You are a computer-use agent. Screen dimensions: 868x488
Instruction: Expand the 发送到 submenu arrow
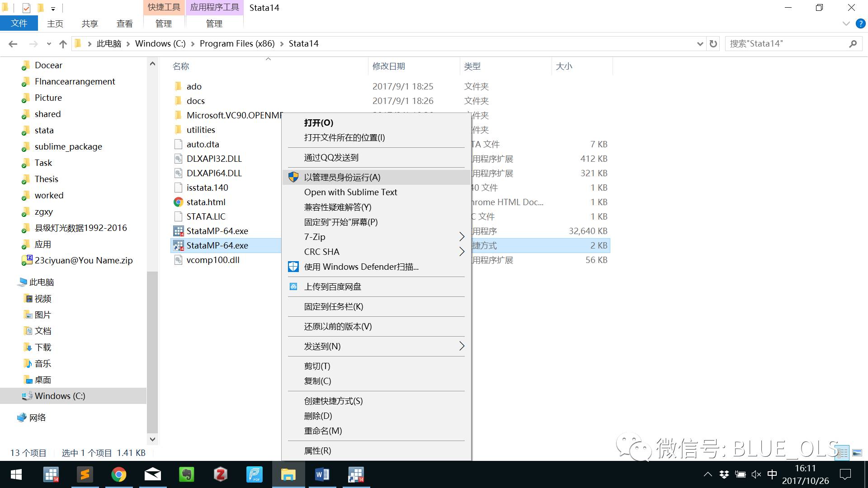coord(462,346)
